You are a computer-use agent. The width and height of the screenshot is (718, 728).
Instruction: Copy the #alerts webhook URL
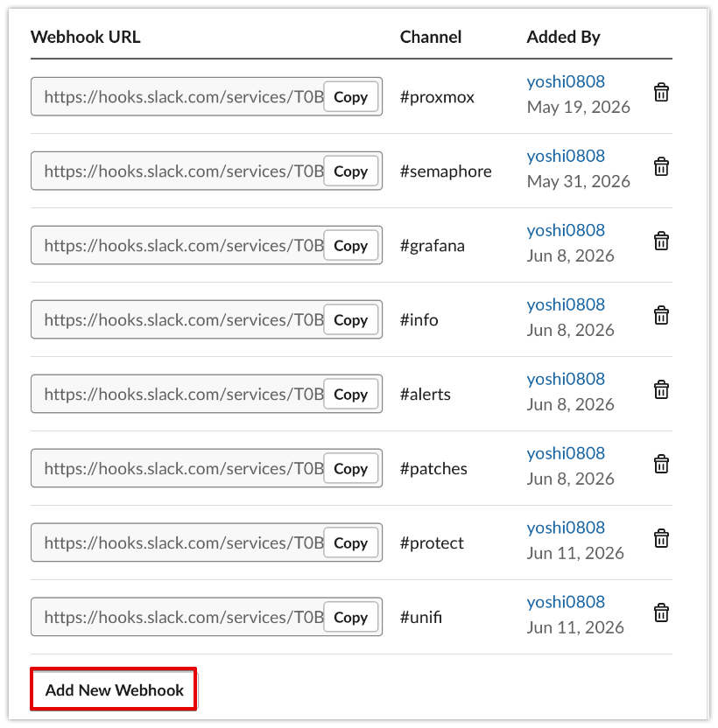point(351,394)
